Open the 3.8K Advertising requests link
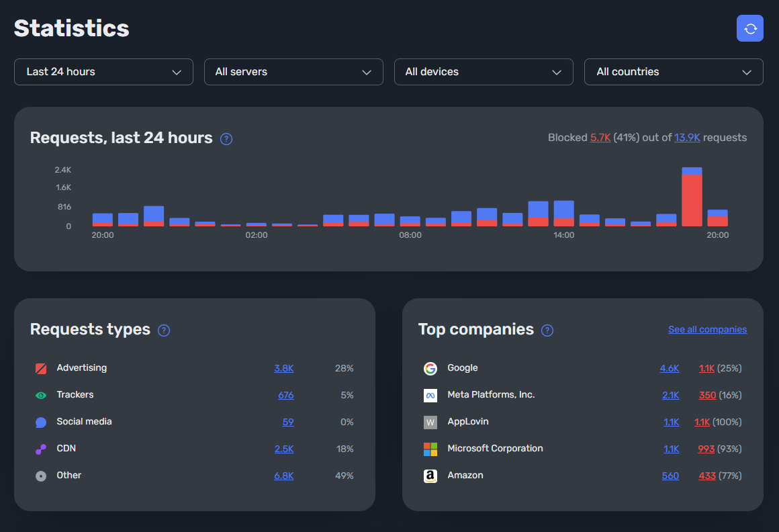 tap(283, 368)
